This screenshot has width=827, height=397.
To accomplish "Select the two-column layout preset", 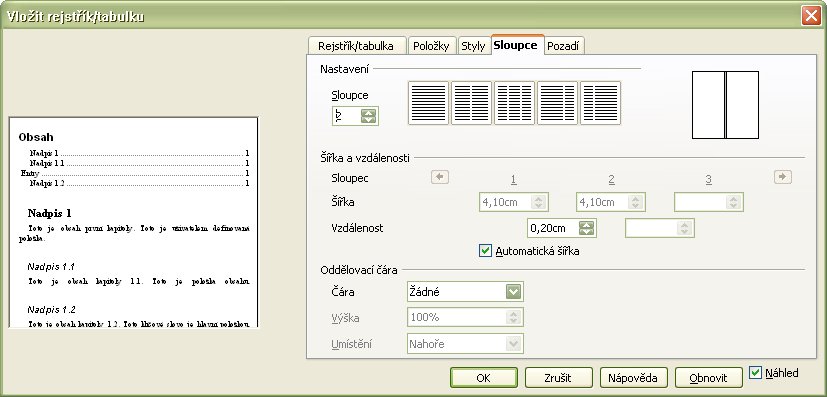I will pyautogui.click(x=472, y=103).
